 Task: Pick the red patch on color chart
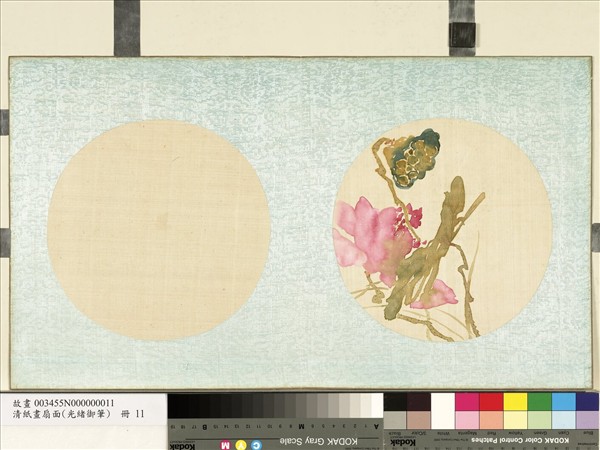point(491,401)
